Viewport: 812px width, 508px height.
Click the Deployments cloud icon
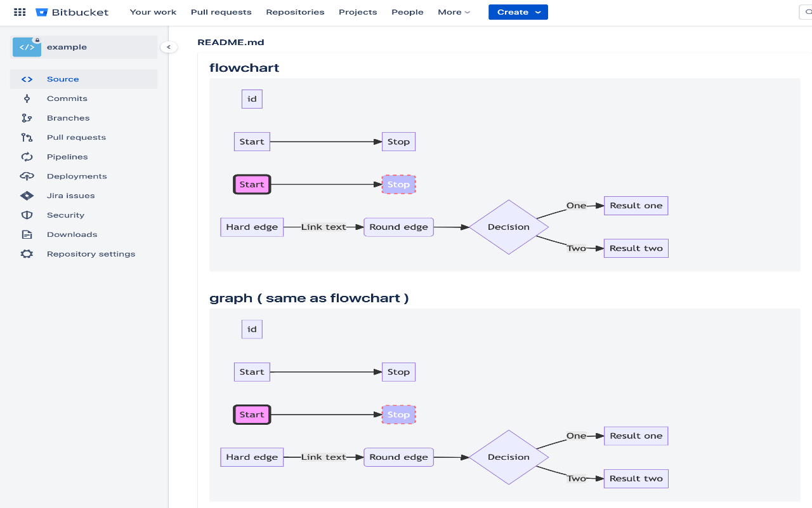(x=27, y=177)
